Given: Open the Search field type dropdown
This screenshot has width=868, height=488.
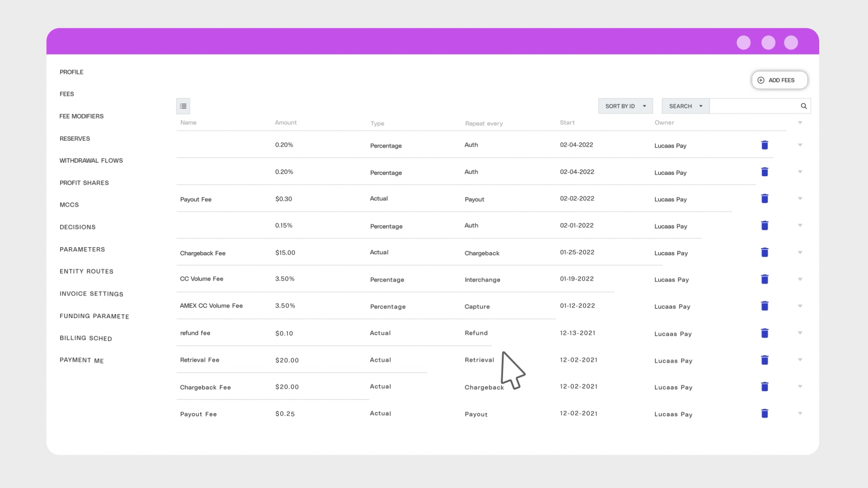Looking at the screenshot, I should click(685, 106).
